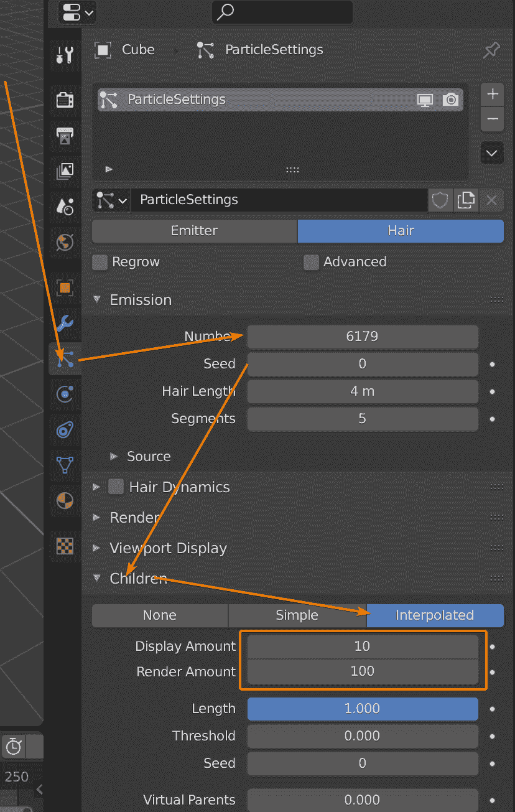This screenshot has height=812, width=515.
Task: Open the particle settings browse dropdown
Action: coord(111,200)
